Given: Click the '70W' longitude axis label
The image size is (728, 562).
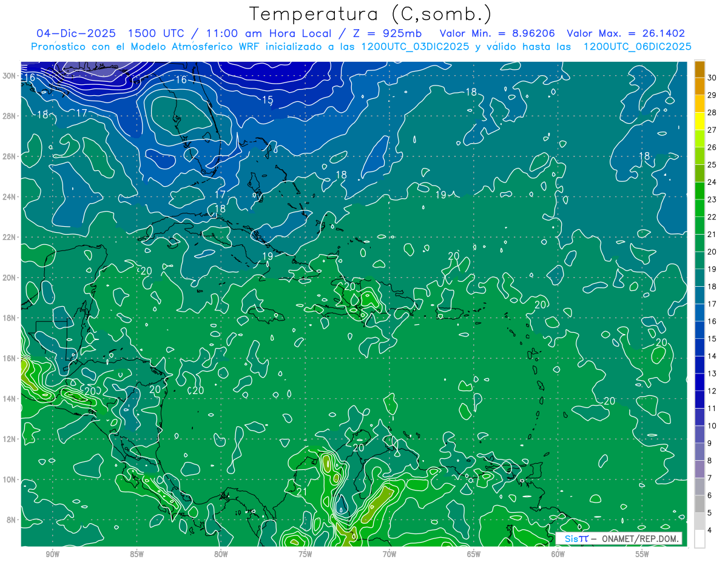Looking at the screenshot, I should tap(389, 554).
